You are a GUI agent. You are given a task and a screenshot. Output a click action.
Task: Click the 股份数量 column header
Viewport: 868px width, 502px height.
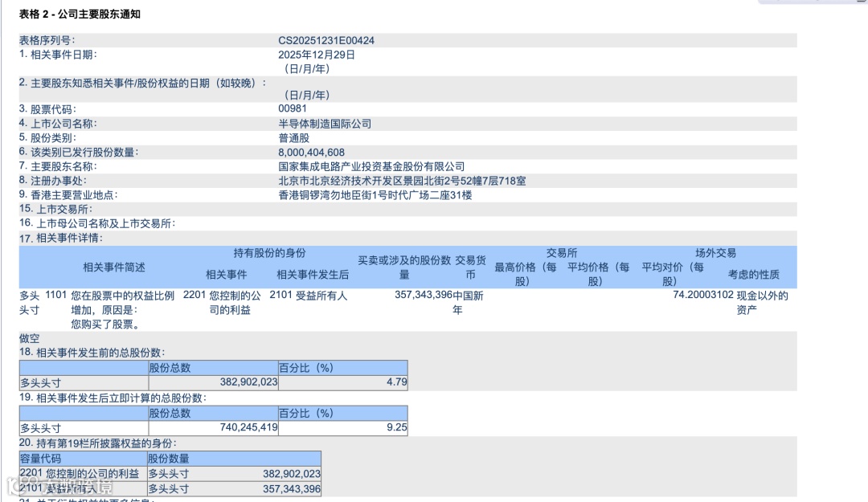click(x=169, y=459)
